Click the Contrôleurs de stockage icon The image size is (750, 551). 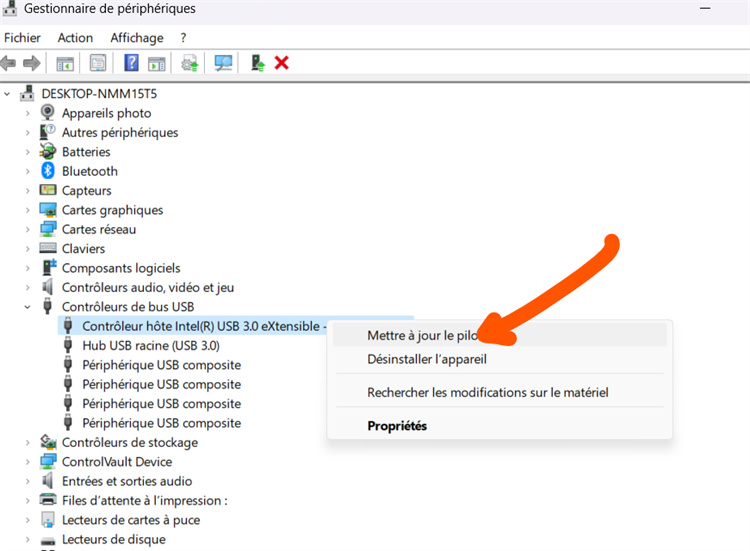[x=48, y=442]
